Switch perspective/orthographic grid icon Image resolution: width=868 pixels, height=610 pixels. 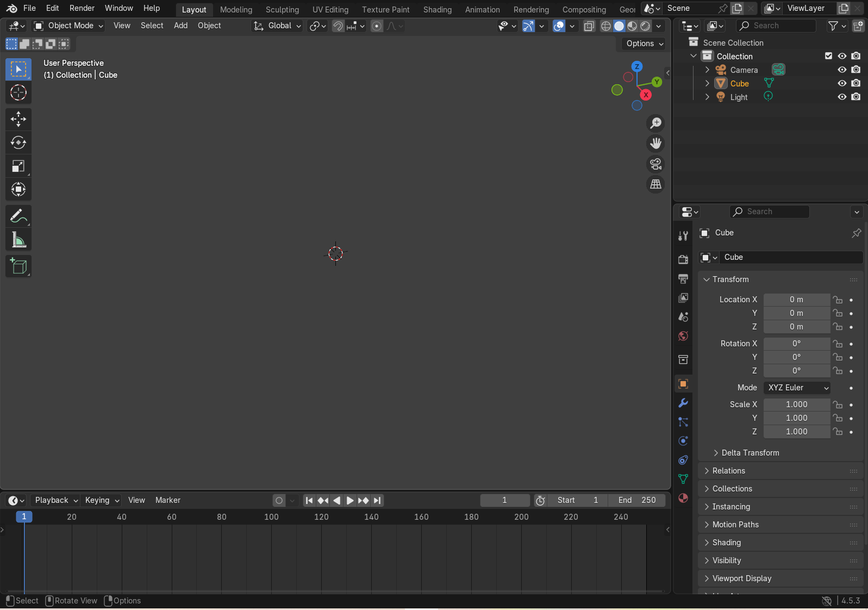tap(656, 185)
